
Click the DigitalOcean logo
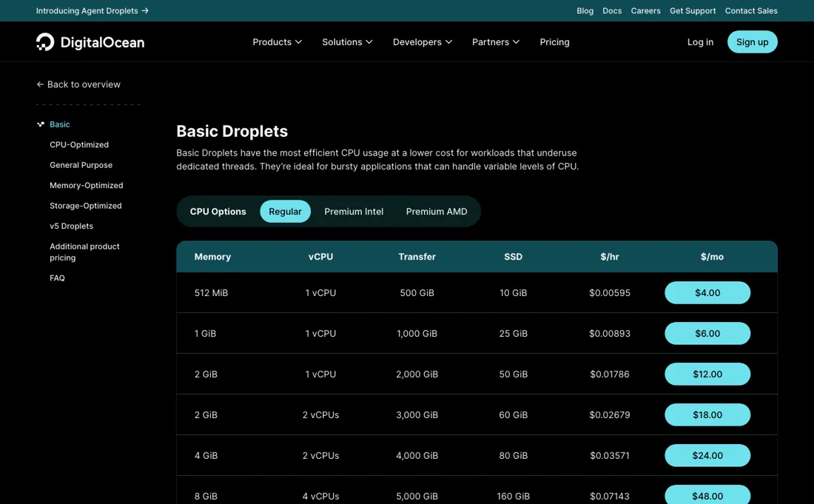click(x=90, y=42)
